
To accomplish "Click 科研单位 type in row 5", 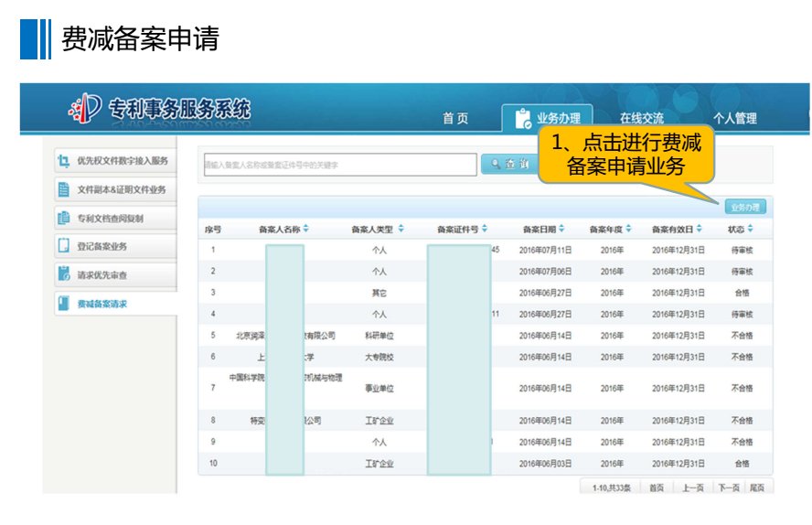I will [379, 336].
